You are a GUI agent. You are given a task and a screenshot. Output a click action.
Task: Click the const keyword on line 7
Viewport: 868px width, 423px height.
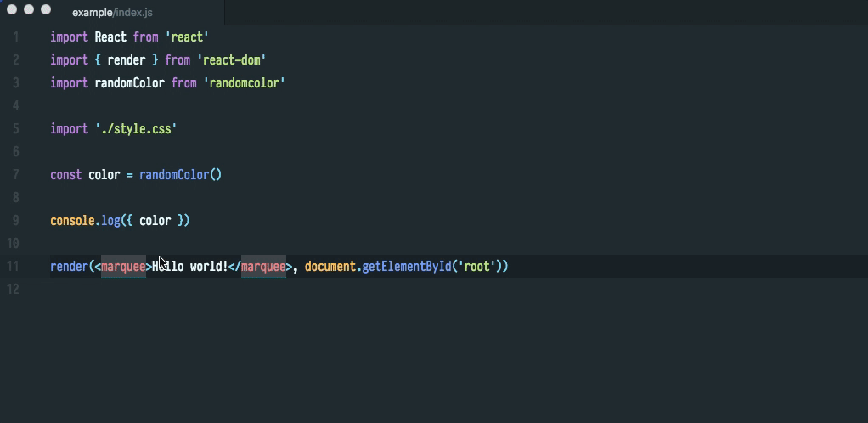(x=65, y=175)
